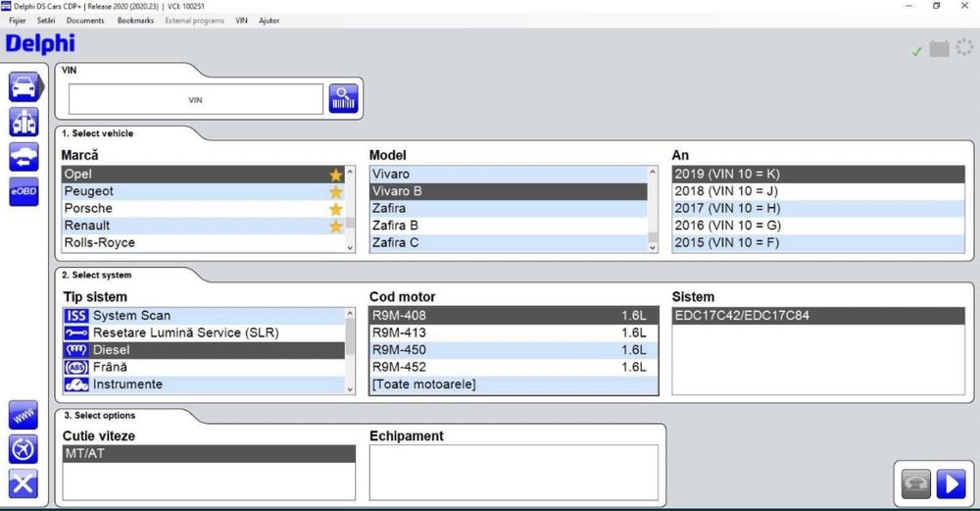Click the ABS brake icon next to Frână
Screen dimensions: 980x511
click(76, 367)
